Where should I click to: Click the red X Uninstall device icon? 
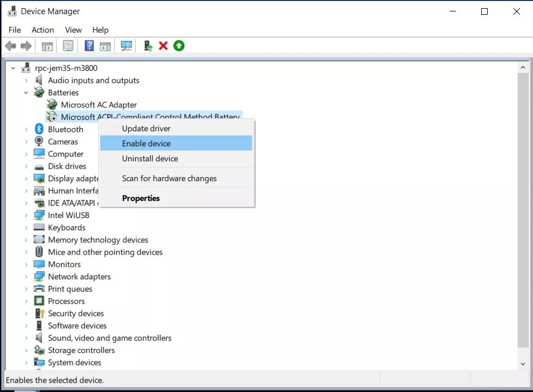coord(163,46)
